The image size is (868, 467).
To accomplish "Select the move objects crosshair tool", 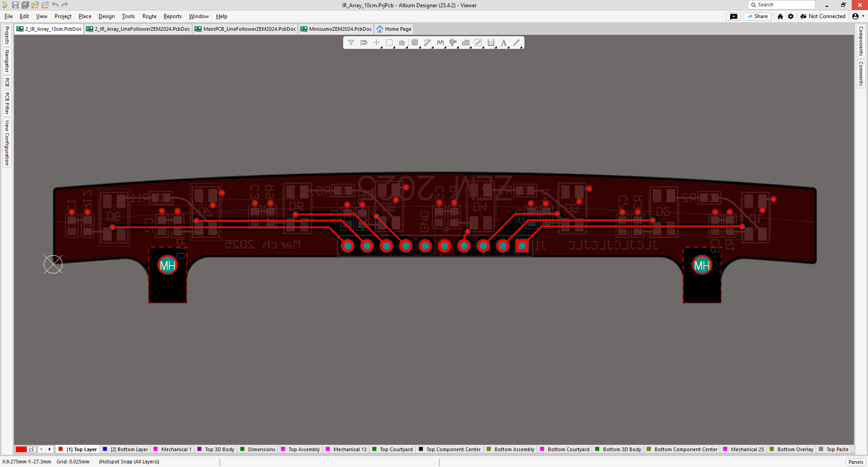I will click(376, 43).
